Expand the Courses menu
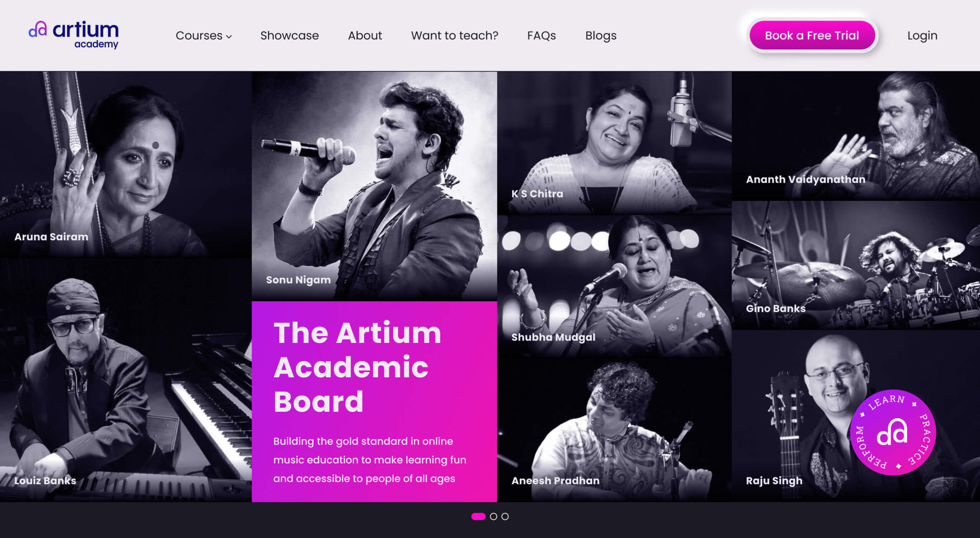This screenshot has width=980, height=538. click(x=204, y=35)
